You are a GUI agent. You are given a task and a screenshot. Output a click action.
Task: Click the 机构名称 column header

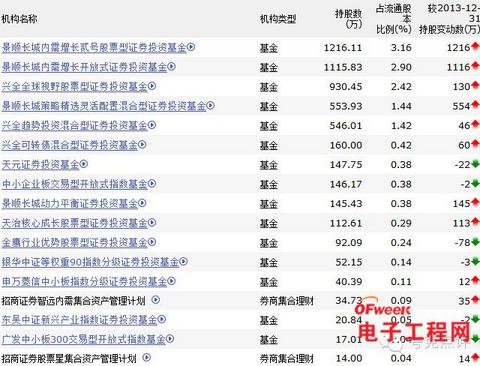(x=19, y=19)
